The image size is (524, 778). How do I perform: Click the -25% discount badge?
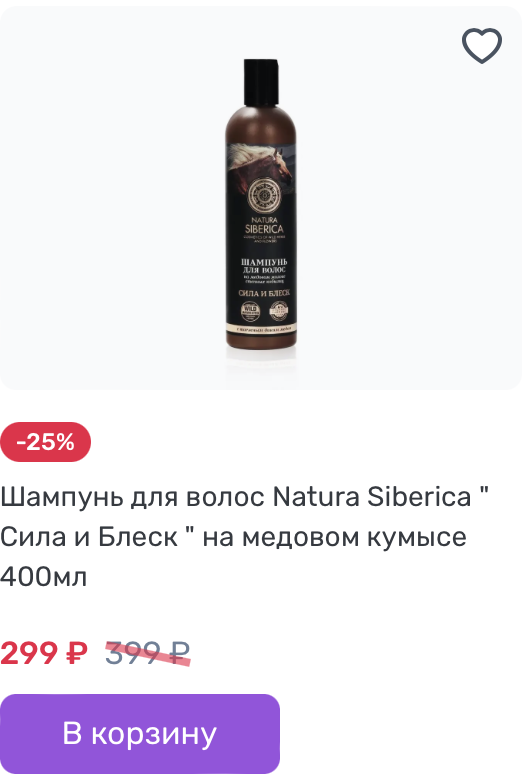45,442
